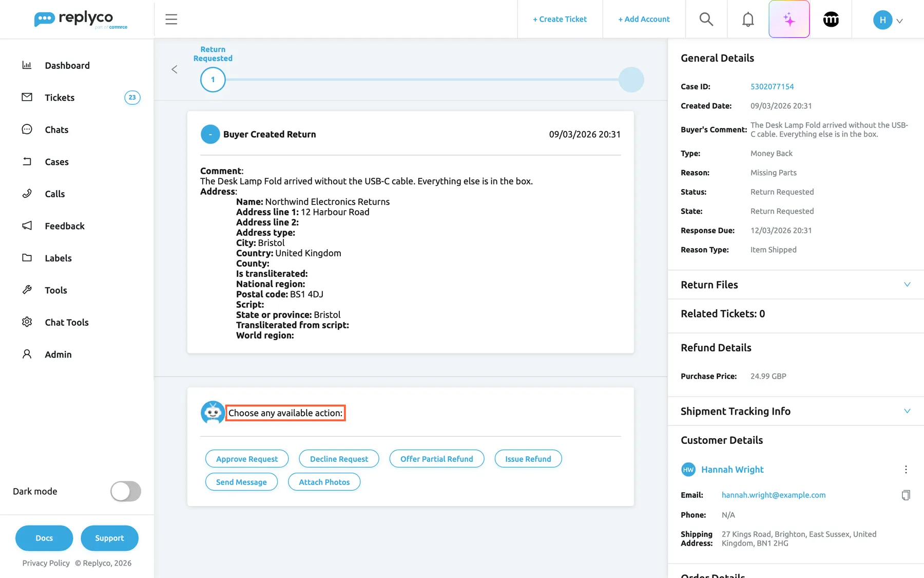This screenshot has height=578, width=924.
Task: Click the Send Message button
Action: click(241, 482)
